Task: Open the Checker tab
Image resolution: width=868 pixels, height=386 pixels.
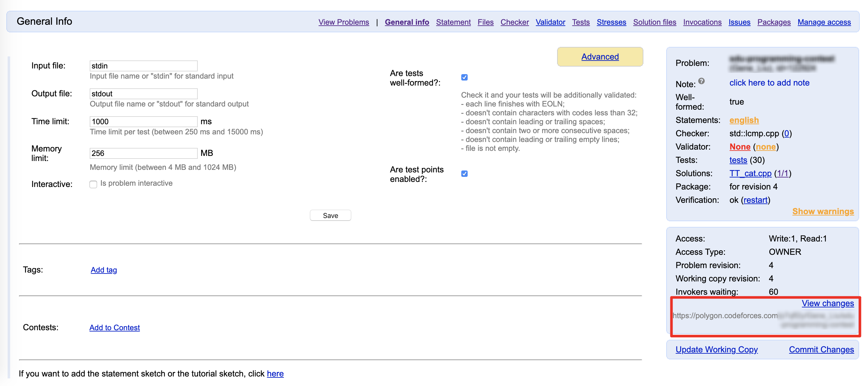Action: tap(514, 22)
